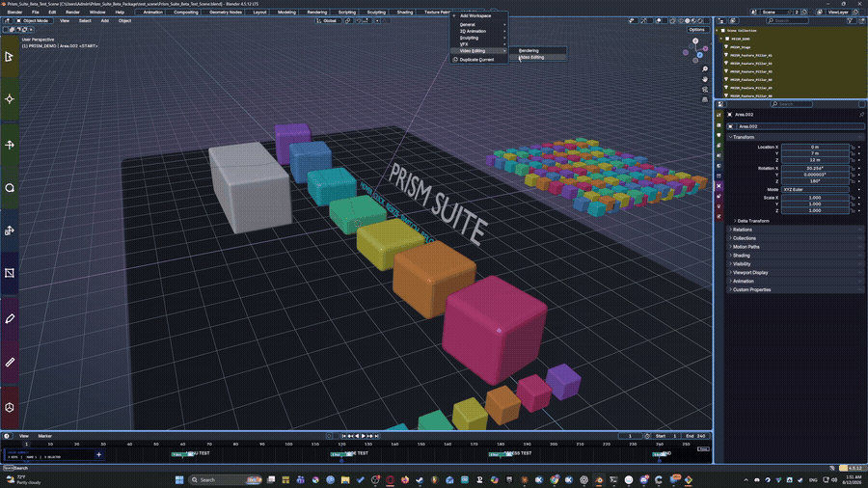Select the Annotate pencil tool
This screenshot has height=488, width=868.
10,318
